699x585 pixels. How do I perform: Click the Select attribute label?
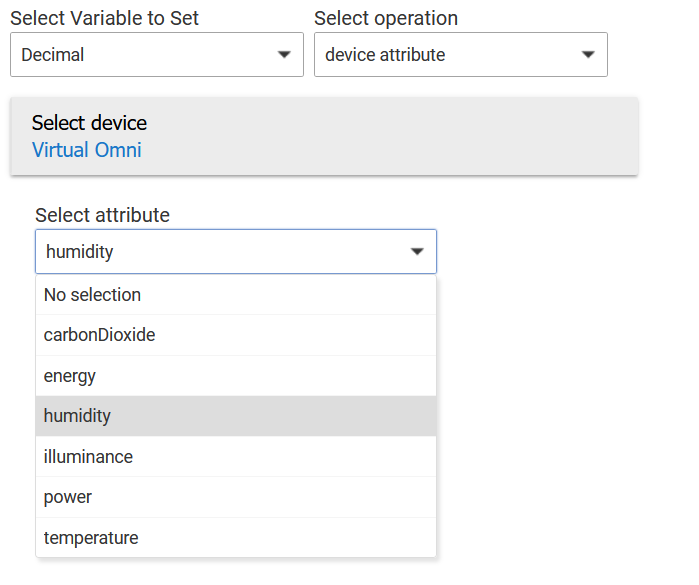(x=102, y=215)
